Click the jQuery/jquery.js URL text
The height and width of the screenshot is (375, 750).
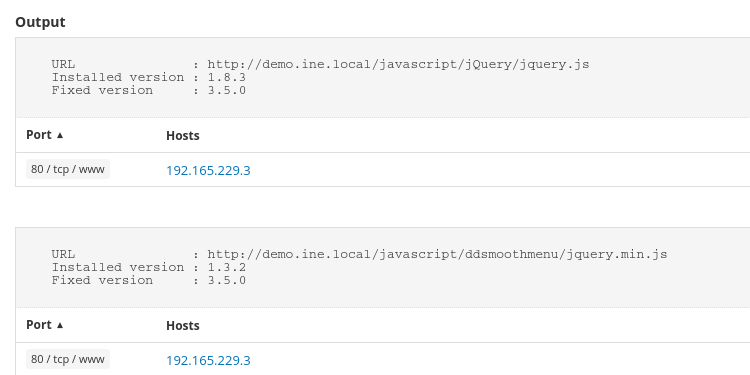pos(398,64)
